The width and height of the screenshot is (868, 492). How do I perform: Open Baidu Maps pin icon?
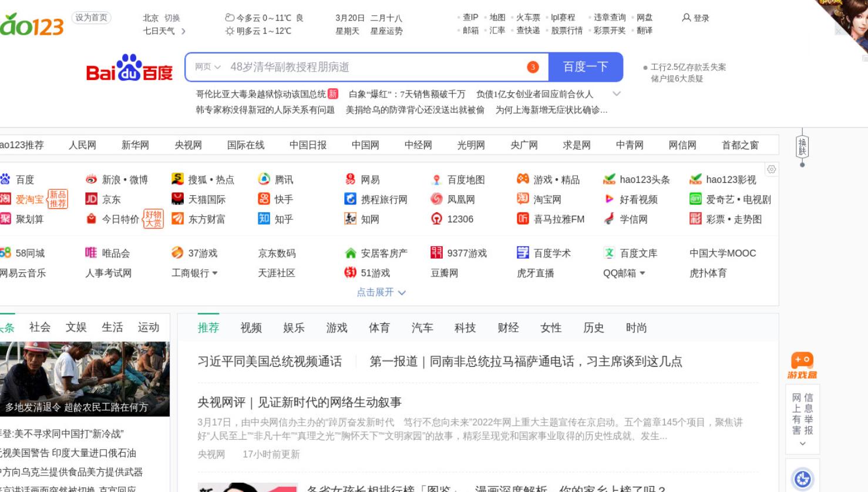tap(436, 179)
